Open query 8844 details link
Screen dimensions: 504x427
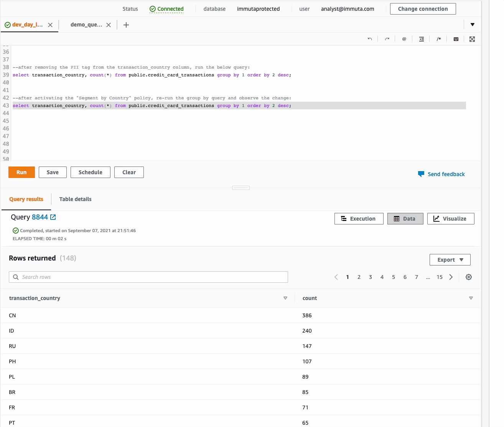point(40,217)
